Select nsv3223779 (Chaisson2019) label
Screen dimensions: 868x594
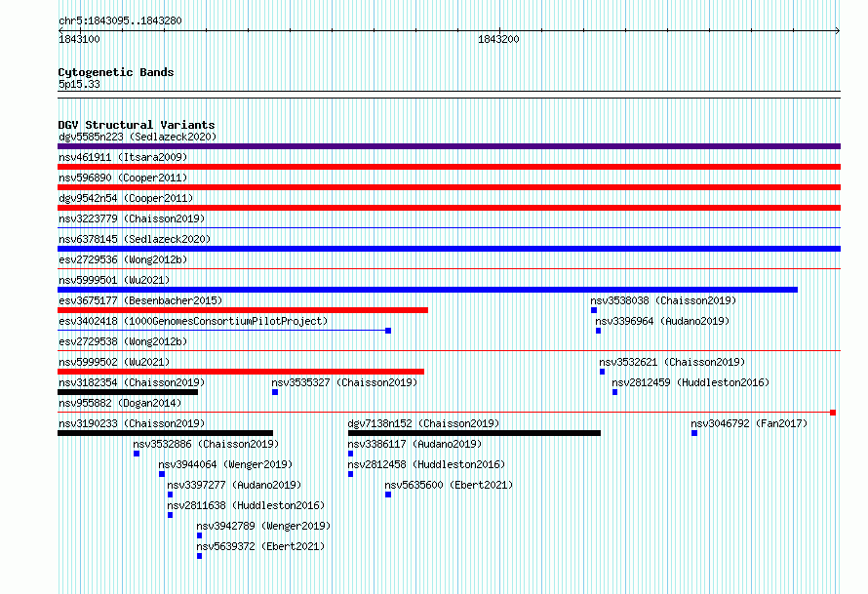click(x=132, y=218)
